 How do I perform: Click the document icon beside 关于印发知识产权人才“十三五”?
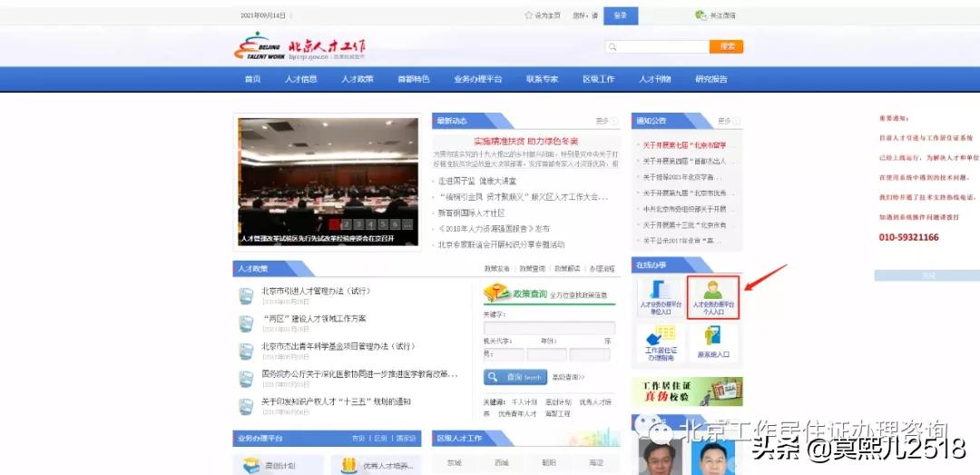(x=246, y=407)
